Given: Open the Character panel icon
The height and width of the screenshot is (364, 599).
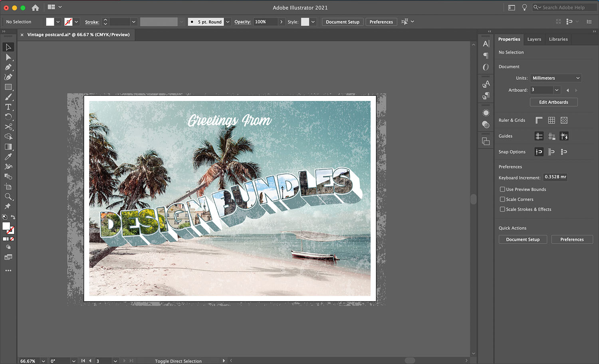Looking at the screenshot, I should pos(486,44).
